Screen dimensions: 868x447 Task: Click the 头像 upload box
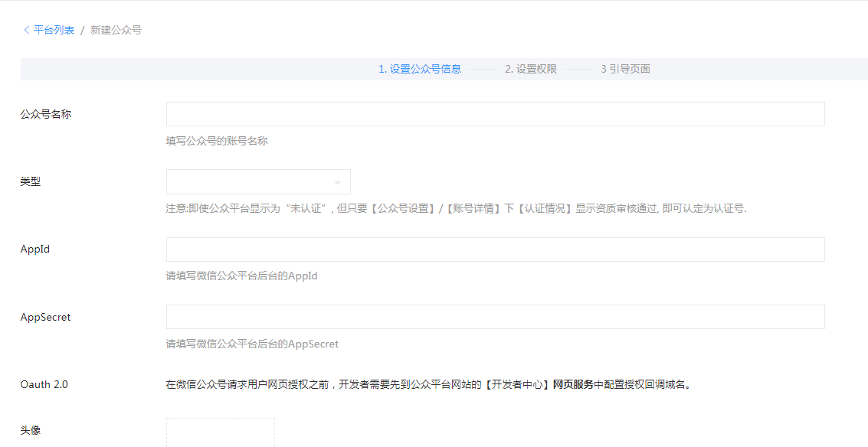pyautogui.click(x=221, y=432)
